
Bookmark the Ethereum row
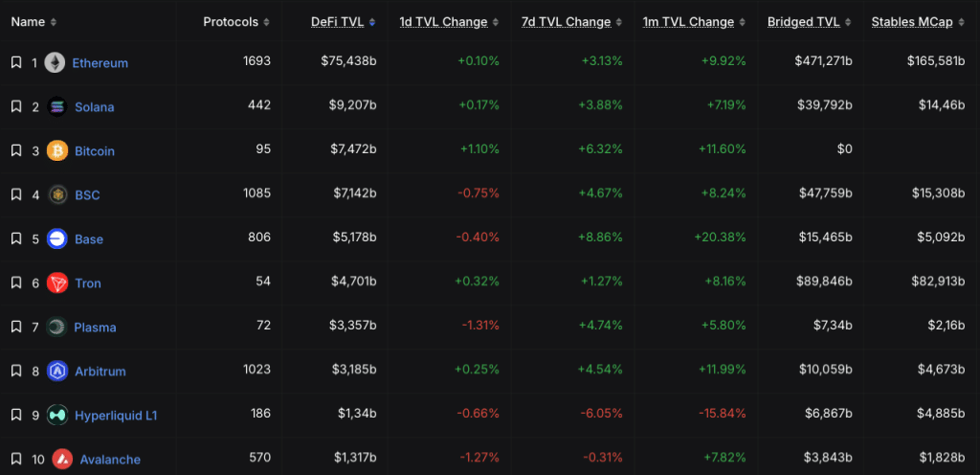click(x=16, y=62)
